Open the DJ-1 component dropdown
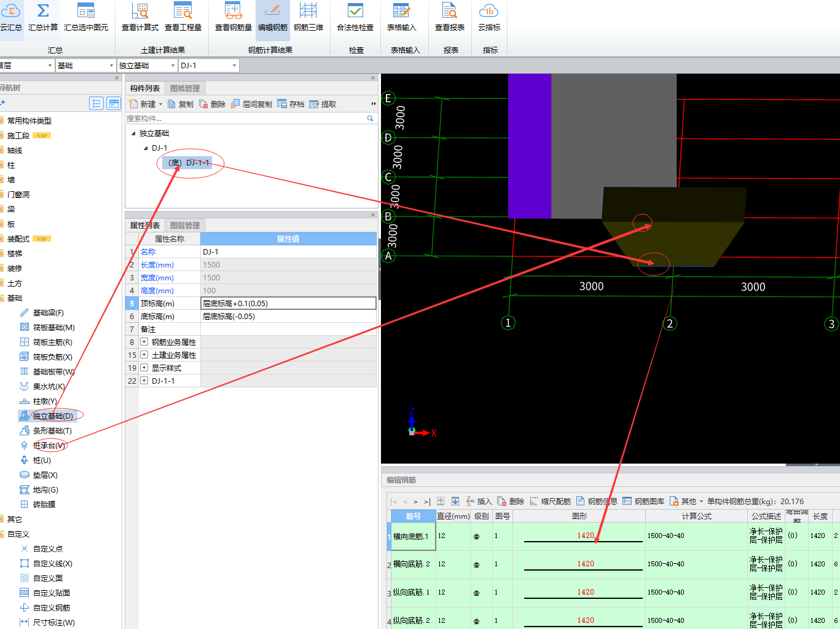Screen dimensions: 840x629 pyautogui.click(x=234, y=66)
